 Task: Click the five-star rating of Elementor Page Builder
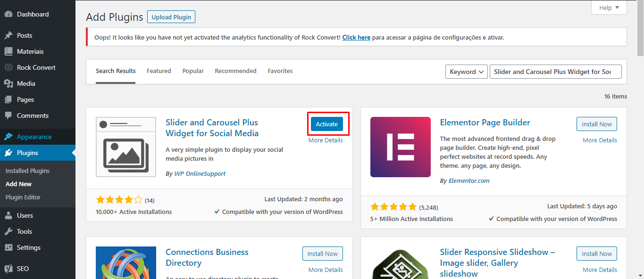(393, 207)
